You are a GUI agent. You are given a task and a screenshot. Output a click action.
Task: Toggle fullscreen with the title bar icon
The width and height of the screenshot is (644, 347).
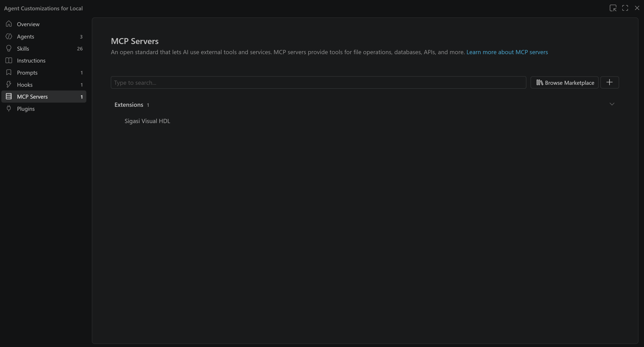click(625, 8)
